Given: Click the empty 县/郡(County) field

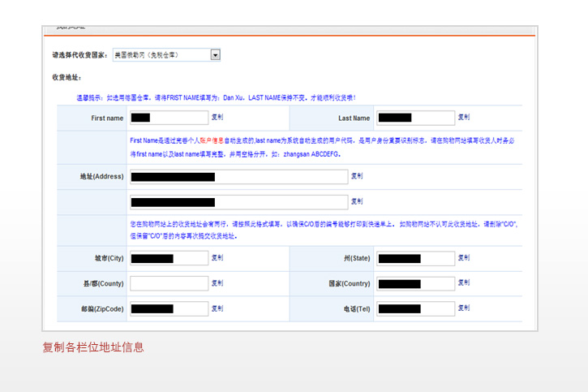Looking at the screenshot, I should click(169, 283).
